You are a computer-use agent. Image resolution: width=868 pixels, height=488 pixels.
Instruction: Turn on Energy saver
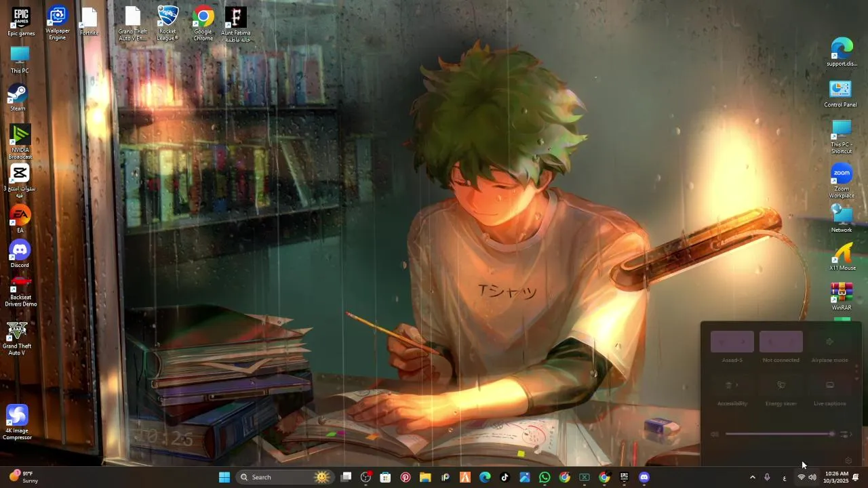(x=781, y=385)
